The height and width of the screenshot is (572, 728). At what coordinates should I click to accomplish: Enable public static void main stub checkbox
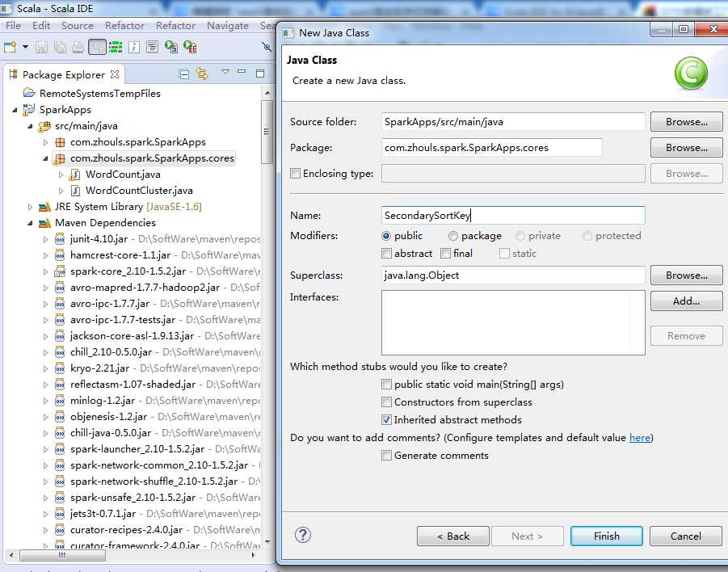(386, 385)
